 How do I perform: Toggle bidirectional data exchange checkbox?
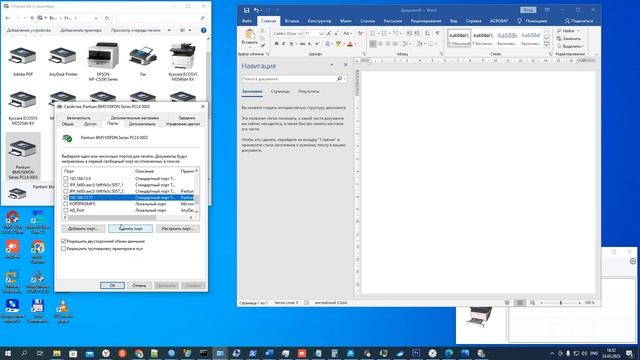pyautogui.click(x=64, y=241)
